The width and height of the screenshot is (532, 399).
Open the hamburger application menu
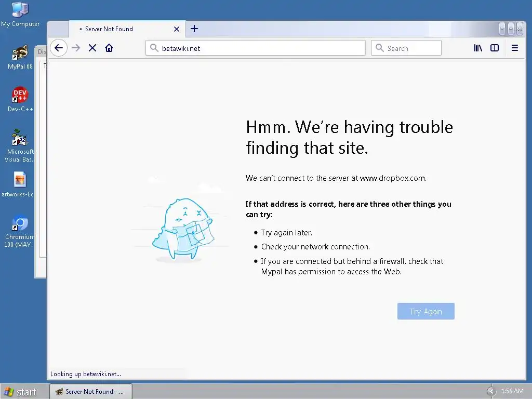pyautogui.click(x=515, y=48)
